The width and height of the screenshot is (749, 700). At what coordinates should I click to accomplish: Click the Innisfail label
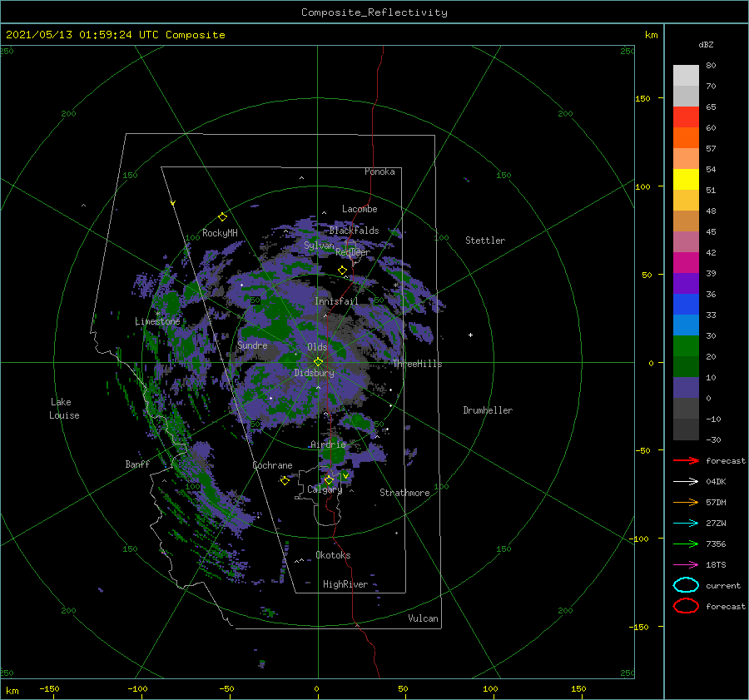tap(336, 301)
